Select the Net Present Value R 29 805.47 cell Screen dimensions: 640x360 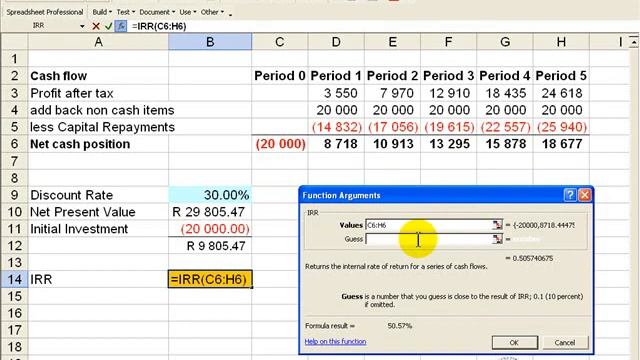210,212
